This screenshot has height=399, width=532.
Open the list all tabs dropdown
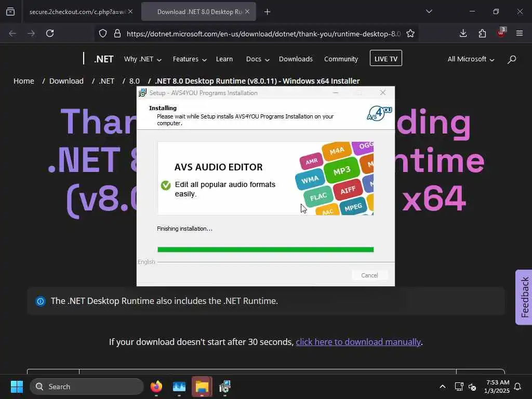429,11
